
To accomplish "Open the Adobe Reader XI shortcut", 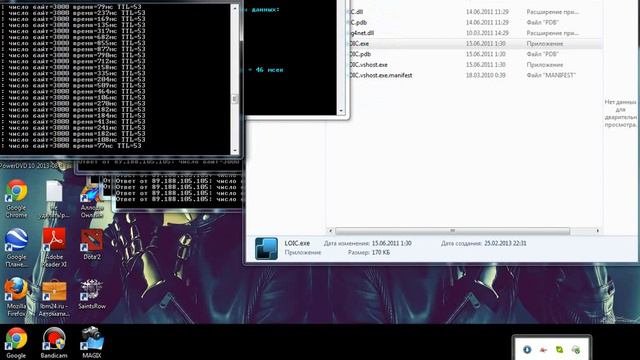I will (54, 248).
